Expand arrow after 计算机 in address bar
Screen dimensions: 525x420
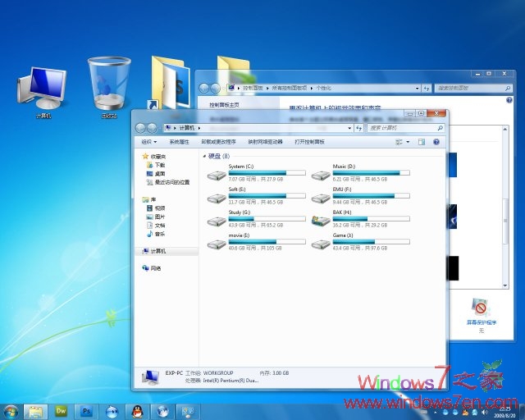199,128
